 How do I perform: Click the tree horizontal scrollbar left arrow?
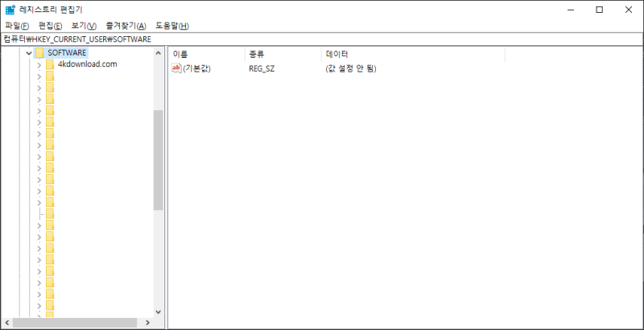6,323
